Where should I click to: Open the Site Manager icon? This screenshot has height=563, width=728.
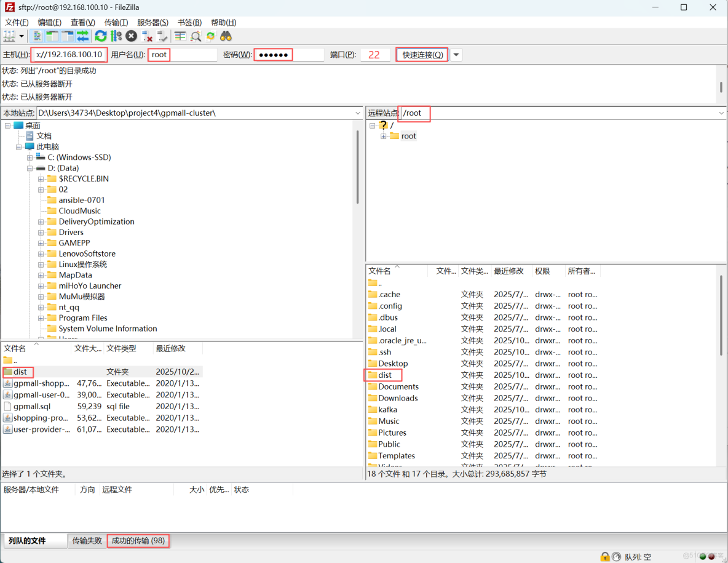tap(9, 36)
